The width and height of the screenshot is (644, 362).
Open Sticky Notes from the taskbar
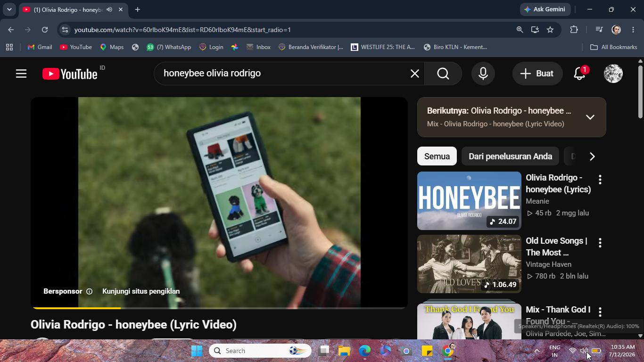427,351
